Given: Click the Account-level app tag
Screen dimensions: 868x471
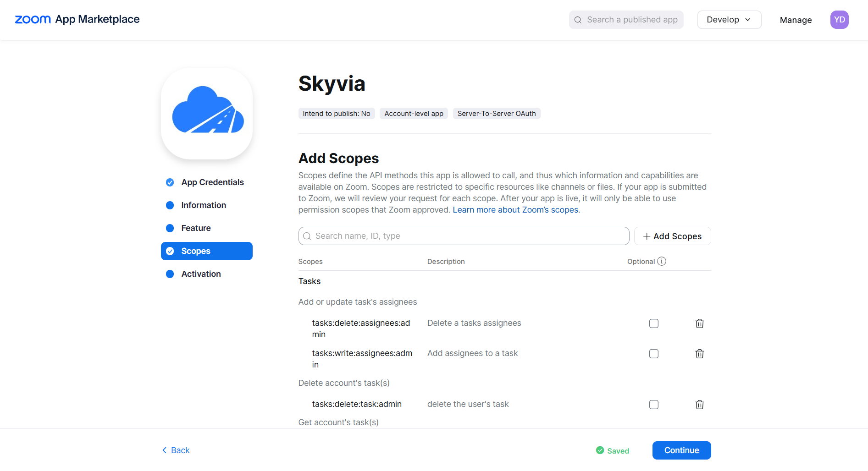Looking at the screenshot, I should pos(414,114).
